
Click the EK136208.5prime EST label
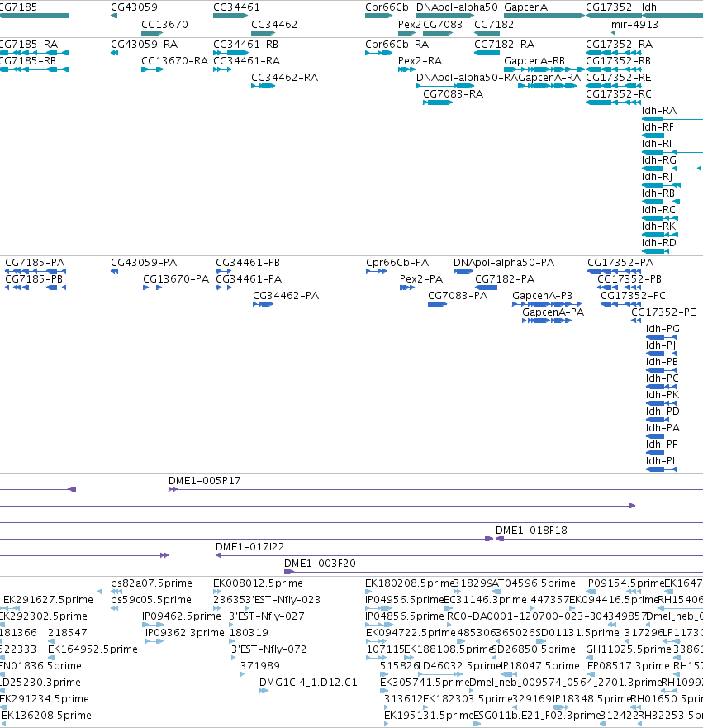tap(47, 716)
